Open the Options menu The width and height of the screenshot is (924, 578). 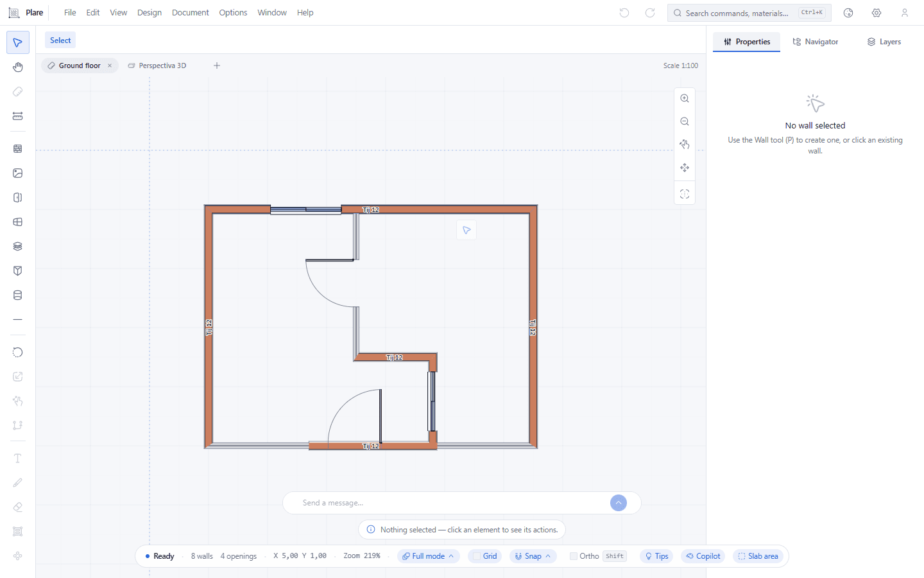[233, 13]
